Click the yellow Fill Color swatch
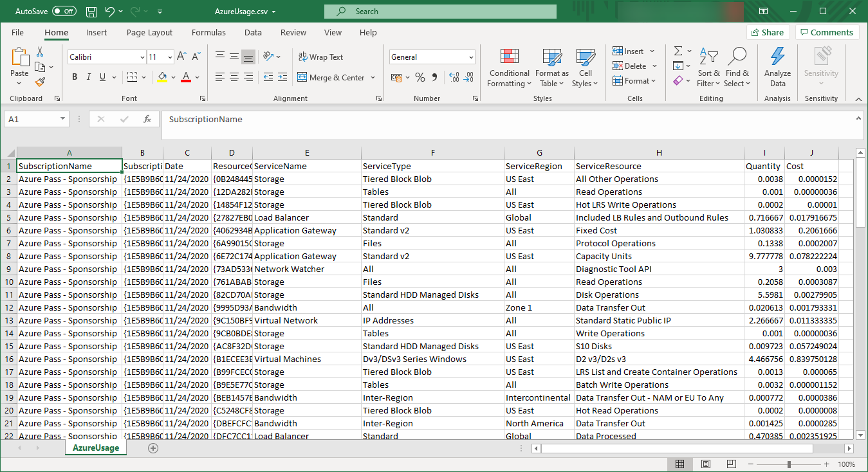868x472 pixels. click(x=162, y=77)
